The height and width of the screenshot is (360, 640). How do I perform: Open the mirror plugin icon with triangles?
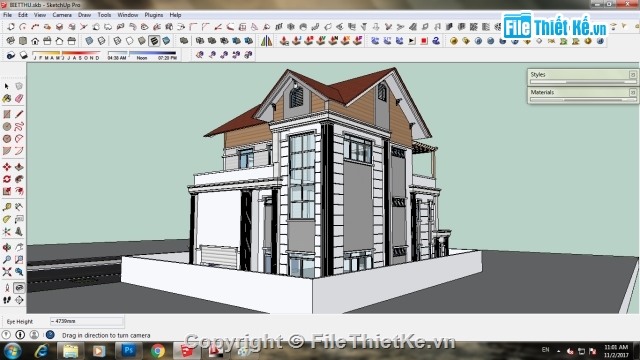click(267, 41)
